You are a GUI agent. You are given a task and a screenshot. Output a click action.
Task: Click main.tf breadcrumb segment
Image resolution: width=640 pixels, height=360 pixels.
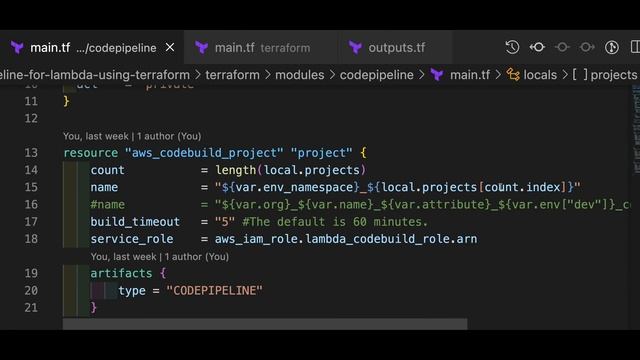470,75
